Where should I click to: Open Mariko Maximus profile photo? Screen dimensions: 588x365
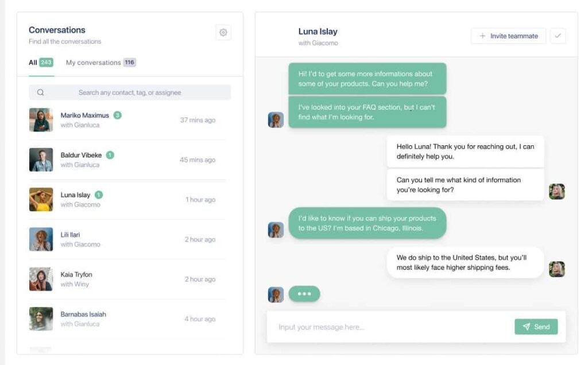tap(41, 120)
